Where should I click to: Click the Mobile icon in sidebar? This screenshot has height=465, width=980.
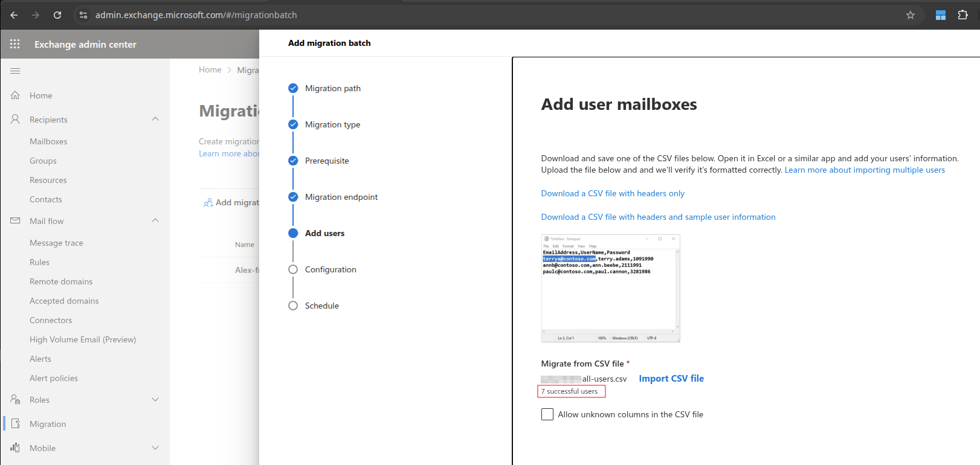tap(15, 447)
